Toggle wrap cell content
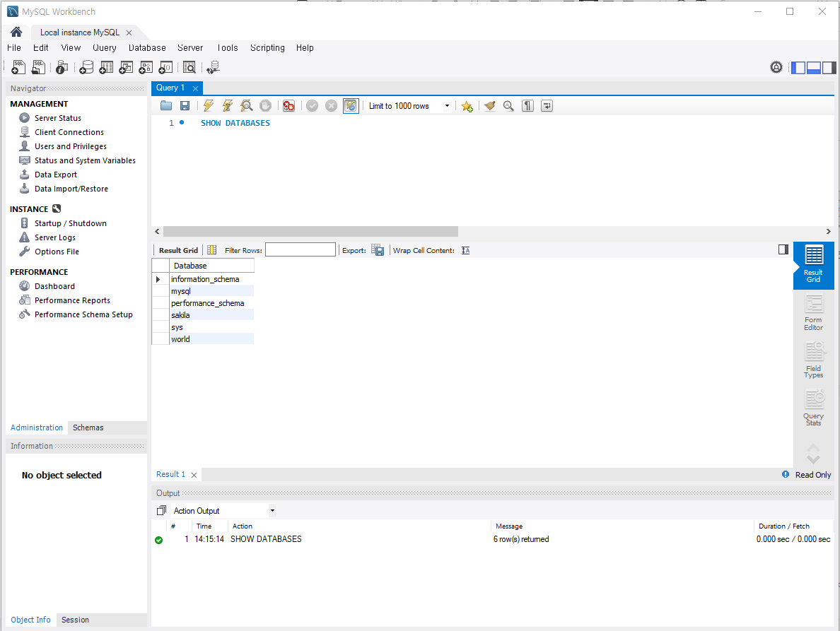 (465, 250)
